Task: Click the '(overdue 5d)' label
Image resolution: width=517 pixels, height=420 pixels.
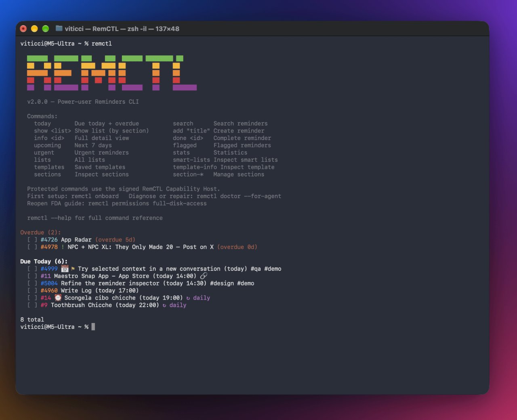Action: 115,240
